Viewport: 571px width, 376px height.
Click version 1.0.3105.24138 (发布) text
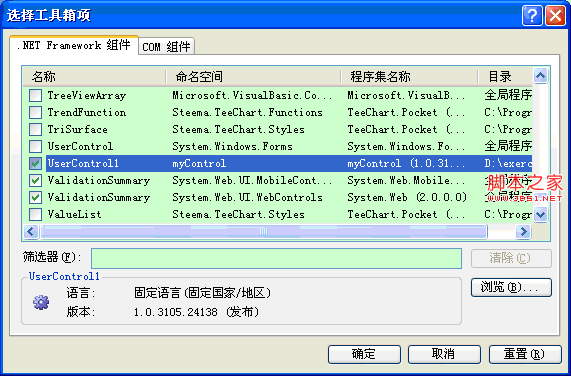197,312
